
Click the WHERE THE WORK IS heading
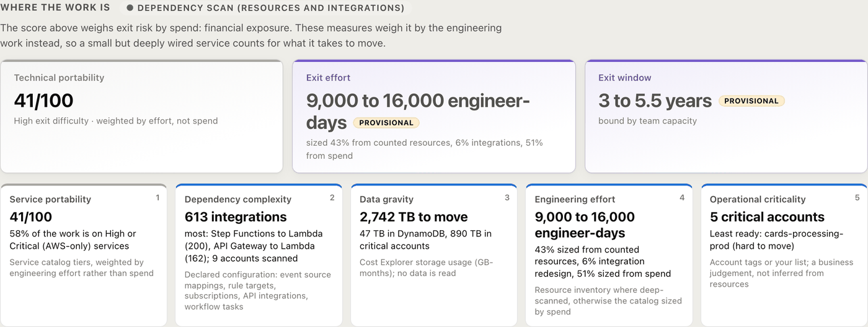coord(55,7)
